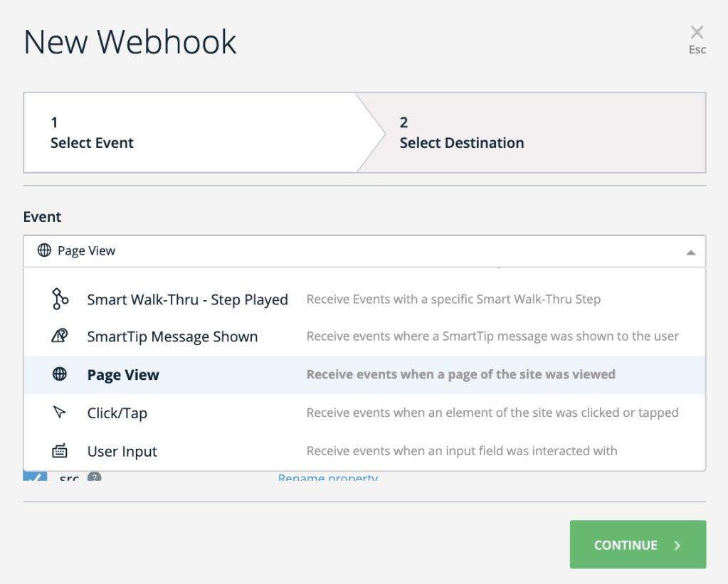
Task: Select the User Input event option
Action: 122,452
